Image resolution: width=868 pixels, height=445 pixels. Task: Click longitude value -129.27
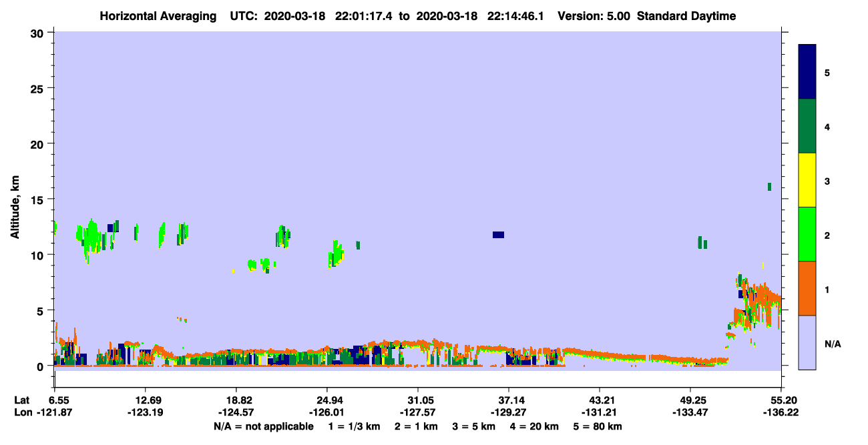point(509,412)
